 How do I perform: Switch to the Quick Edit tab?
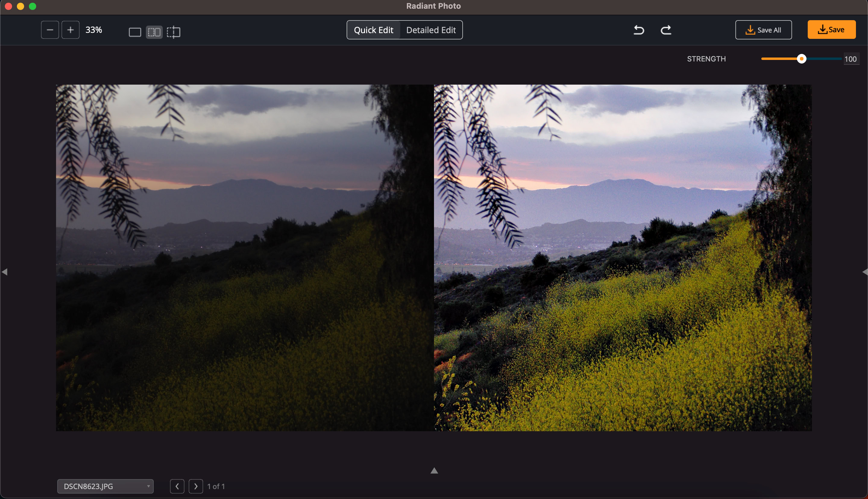coord(373,30)
